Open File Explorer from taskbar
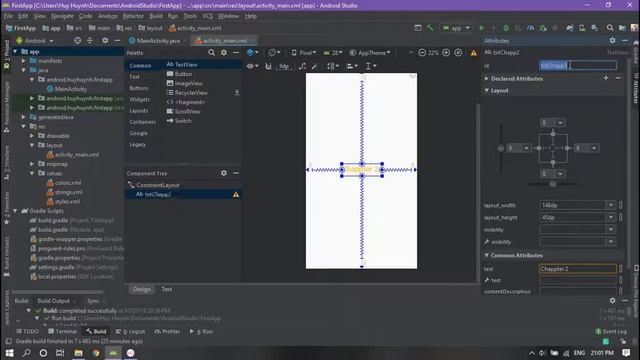The image size is (640, 360). (x=78, y=353)
